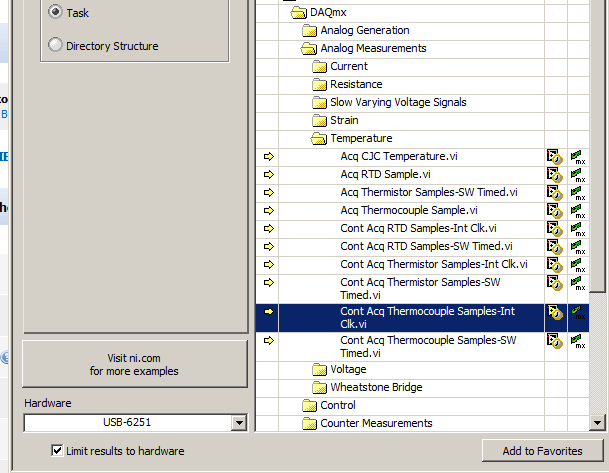Viewport: 609px width, 473px height.
Task: Click Visit ni.com for more examples
Action: pyautogui.click(x=135, y=364)
